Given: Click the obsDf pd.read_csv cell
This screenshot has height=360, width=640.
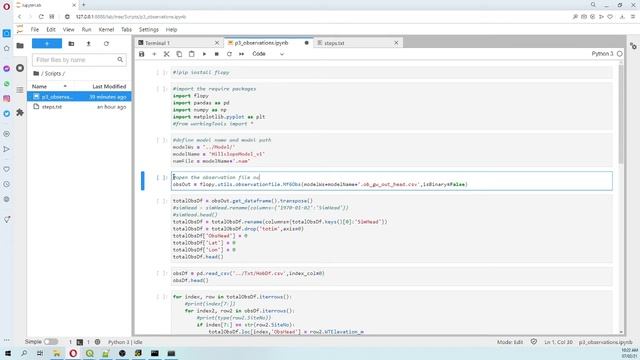Looking at the screenshot, I should [x=391, y=277].
